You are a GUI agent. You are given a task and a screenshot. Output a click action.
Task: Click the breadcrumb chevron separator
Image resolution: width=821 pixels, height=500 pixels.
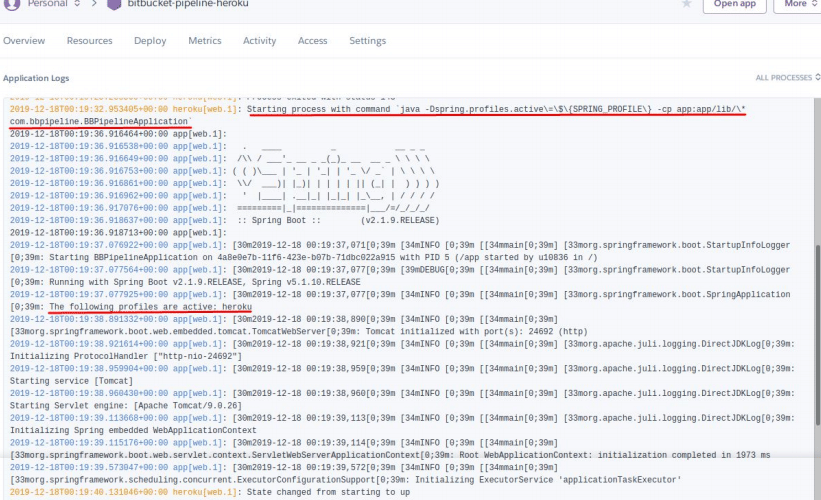tap(94, 4)
